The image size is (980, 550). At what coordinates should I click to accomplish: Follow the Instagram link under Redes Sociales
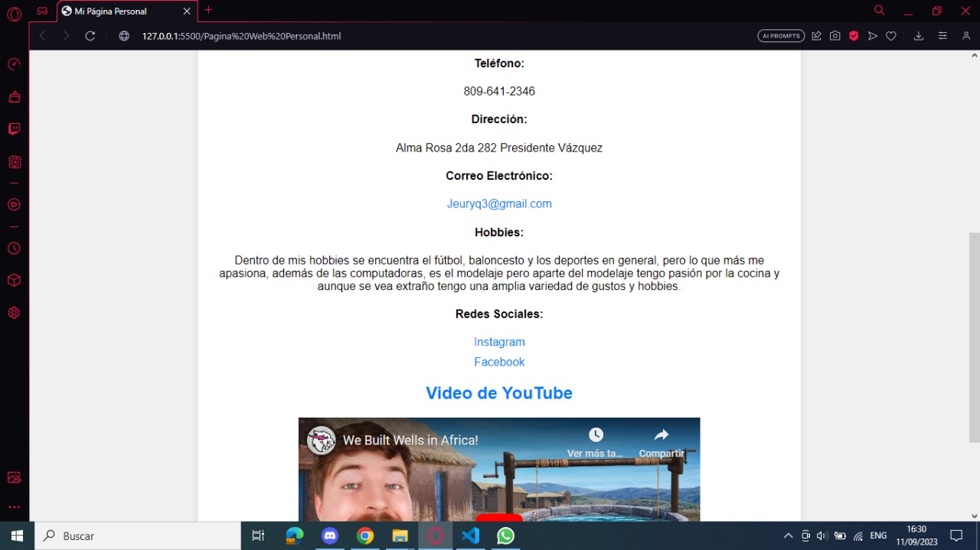click(x=499, y=341)
